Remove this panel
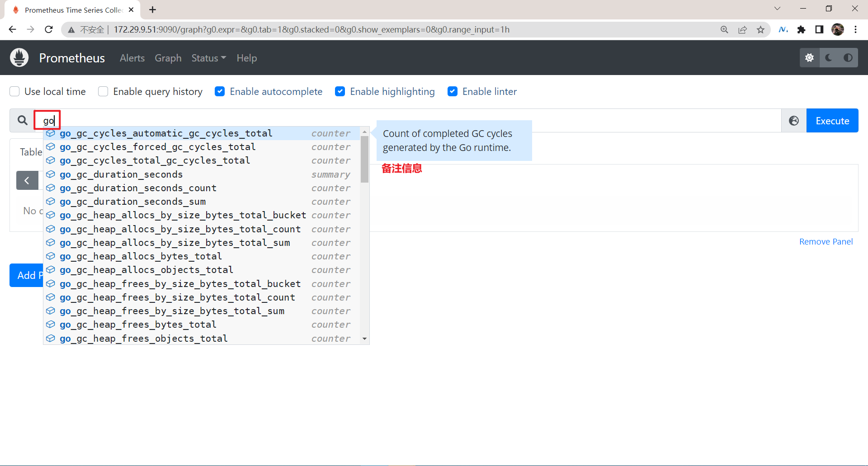 click(826, 241)
